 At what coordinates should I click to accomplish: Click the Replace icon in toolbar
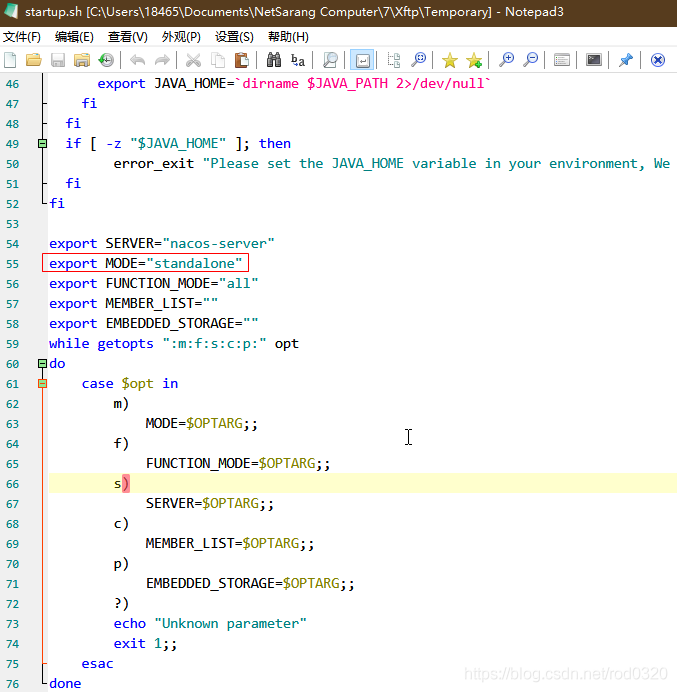(x=298, y=60)
